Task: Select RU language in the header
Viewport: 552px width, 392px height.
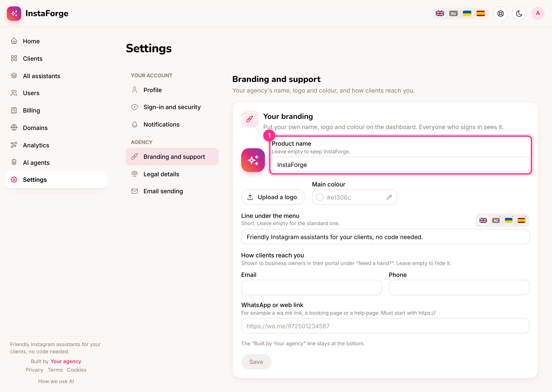Action: [x=453, y=14]
